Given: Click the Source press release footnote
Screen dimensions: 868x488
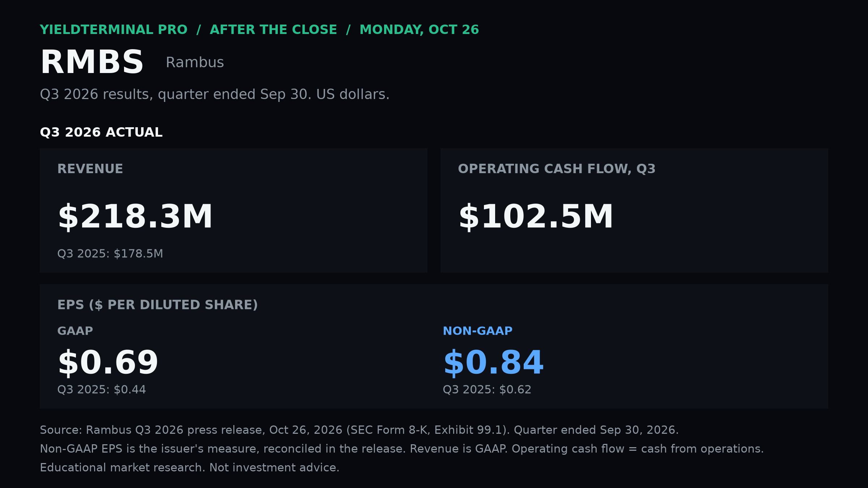Looking at the screenshot, I should point(359,430).
